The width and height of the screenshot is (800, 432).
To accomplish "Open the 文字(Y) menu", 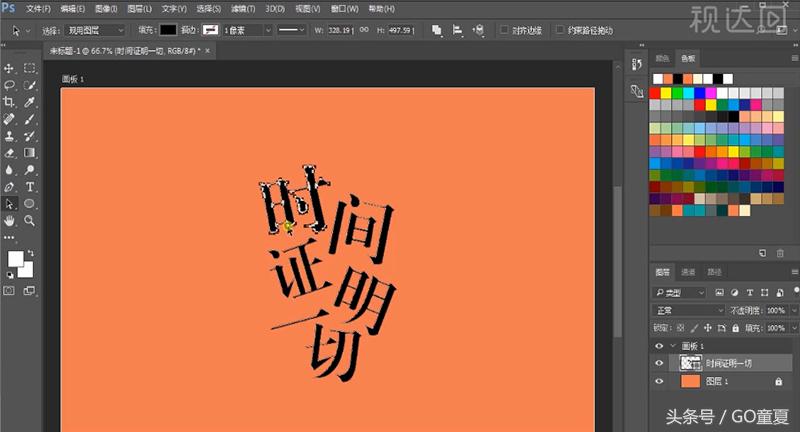I will [x=175, y=8].
